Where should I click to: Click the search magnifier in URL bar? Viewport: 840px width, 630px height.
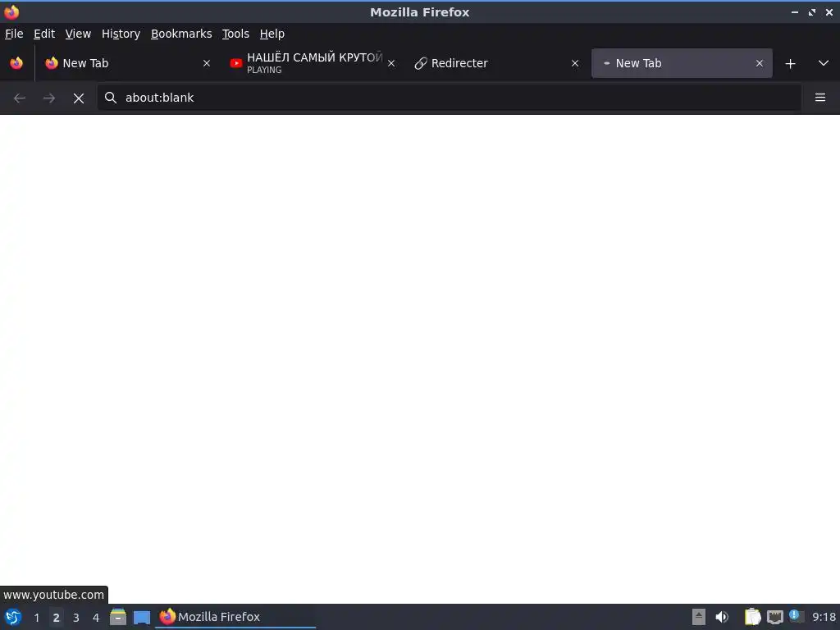111,98
